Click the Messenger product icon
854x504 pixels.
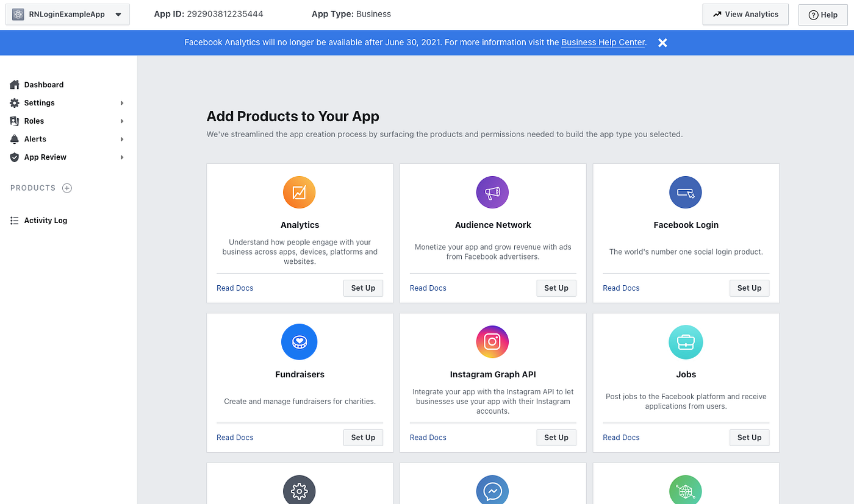[x=492, y=491]
